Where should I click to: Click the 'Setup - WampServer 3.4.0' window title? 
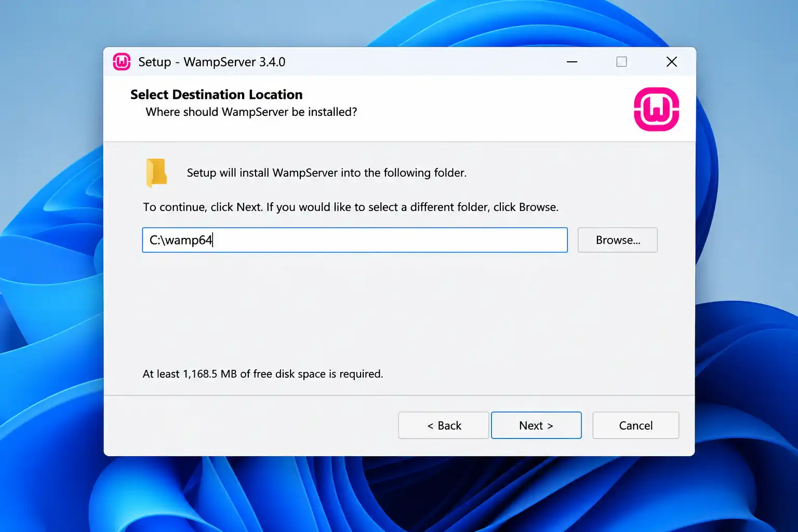coord(212,62)
